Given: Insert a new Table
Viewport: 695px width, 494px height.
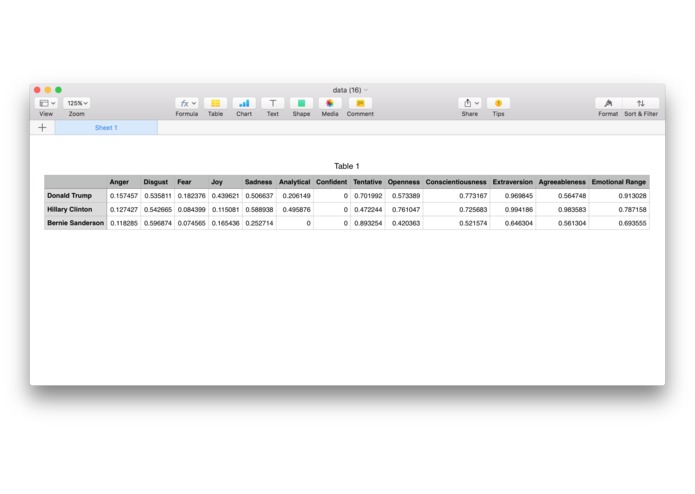Looking at the screenshot, I should [215, 103].
